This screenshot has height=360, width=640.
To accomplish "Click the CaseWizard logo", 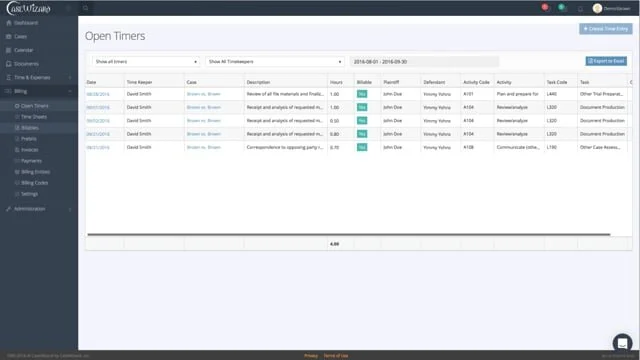I will click(29, 8).
